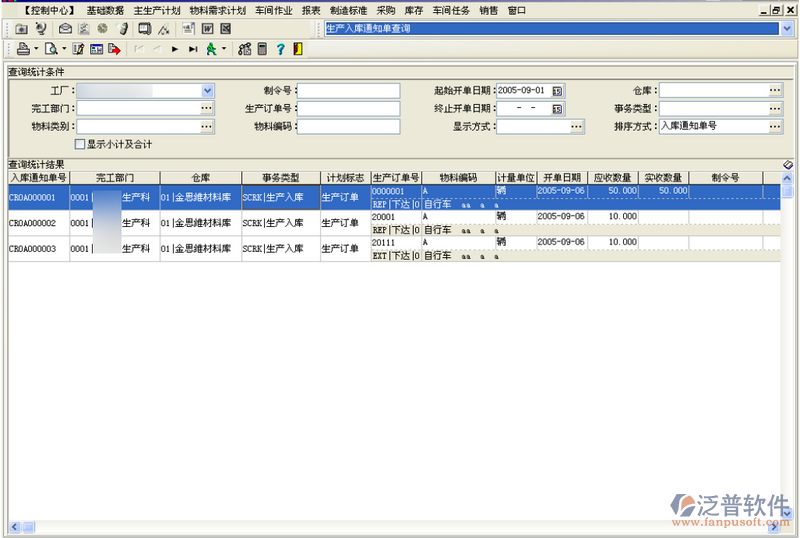Image resolution: width=800 pixels, height=538 pixels.
Task: Click the next record arrow button
Action: (175, 48)
